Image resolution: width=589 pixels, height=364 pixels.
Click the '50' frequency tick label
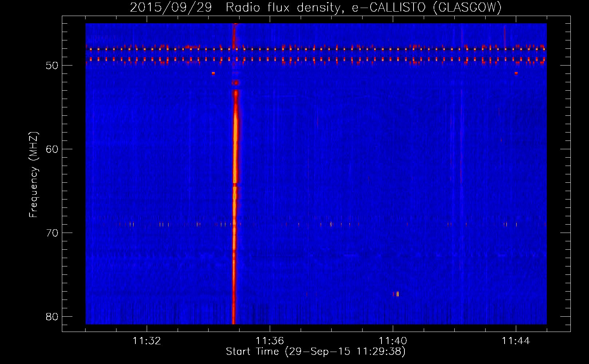click(52, 66)
